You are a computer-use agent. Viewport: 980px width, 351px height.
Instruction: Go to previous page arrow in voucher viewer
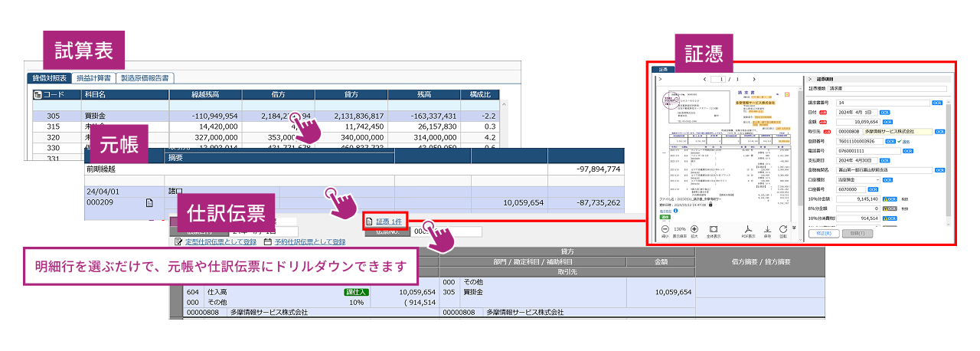pyautogui.click(x=705, y=80)
